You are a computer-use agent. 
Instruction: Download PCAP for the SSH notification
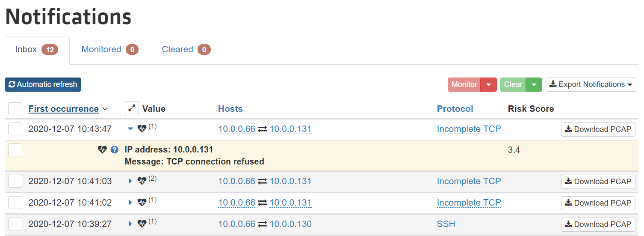[x=598, y=224]
